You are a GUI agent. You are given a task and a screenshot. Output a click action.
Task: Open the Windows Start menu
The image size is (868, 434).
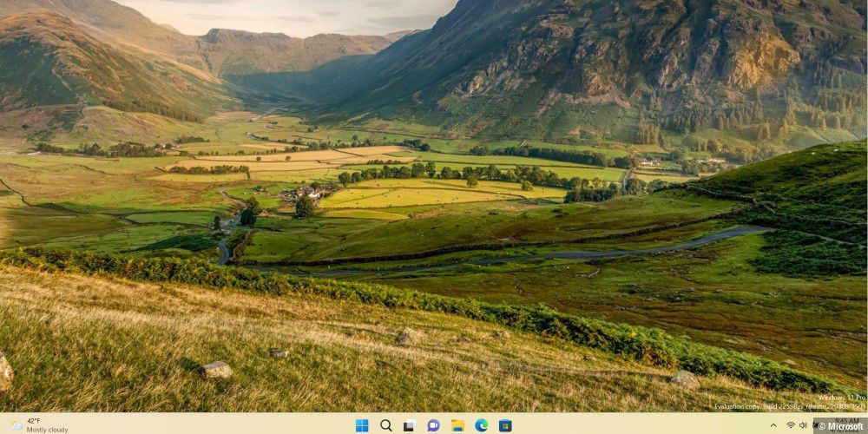tap(362, 425)
